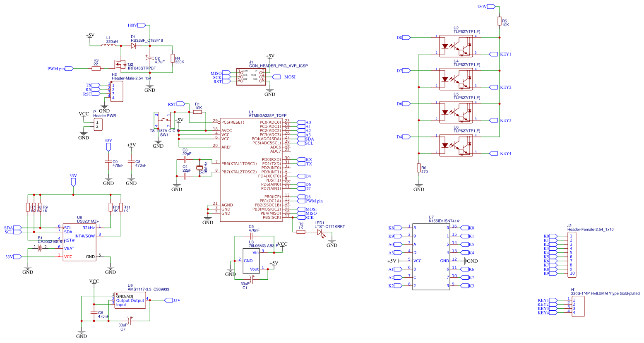Click the 180V power flag above R5

click(491, 6)
